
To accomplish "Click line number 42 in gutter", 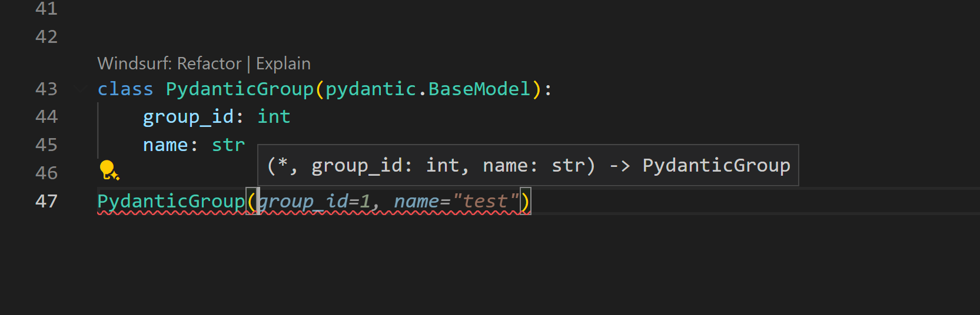I will (46, 37).
